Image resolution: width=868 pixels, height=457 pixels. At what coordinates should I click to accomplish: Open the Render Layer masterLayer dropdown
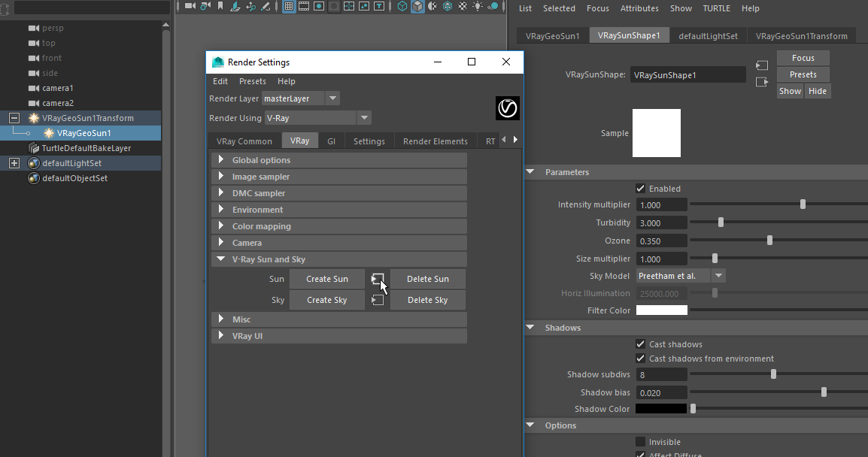point(332,98)
